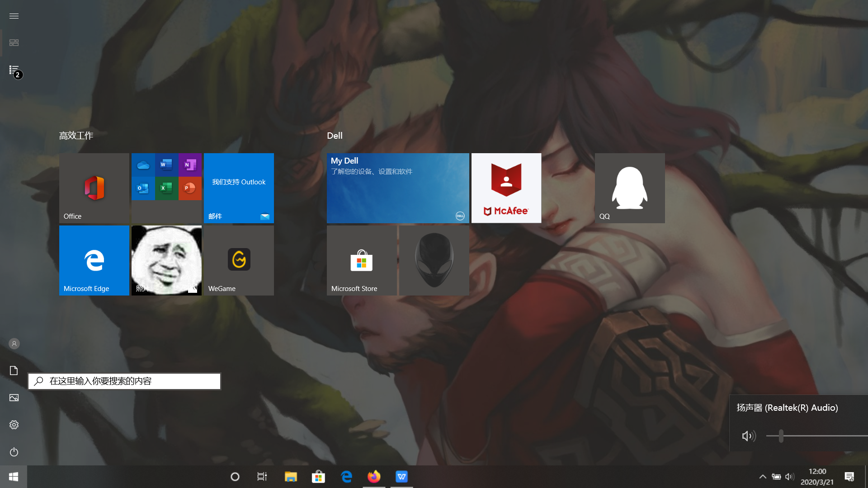
Task: Launch Excel from the Office apps tile
Action: [x=166, y=188]
